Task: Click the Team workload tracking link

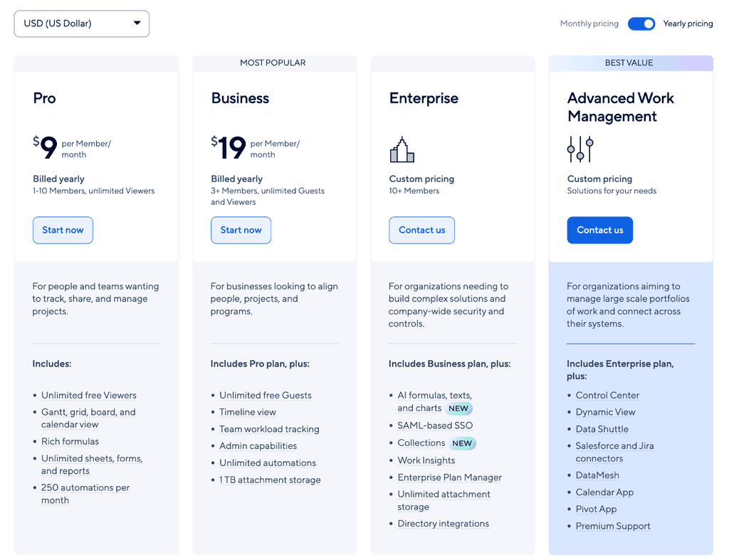Action: (x=269, y=429)
